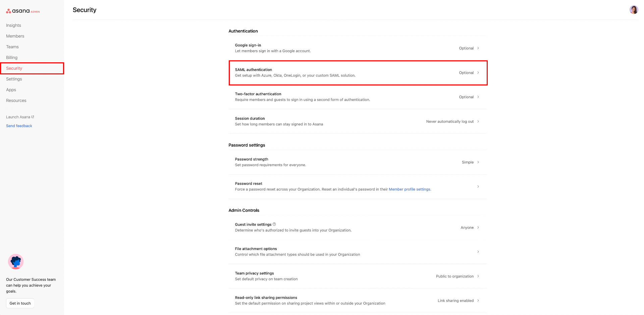
Task: Click the Guest invite settings title
Action: 253,225
